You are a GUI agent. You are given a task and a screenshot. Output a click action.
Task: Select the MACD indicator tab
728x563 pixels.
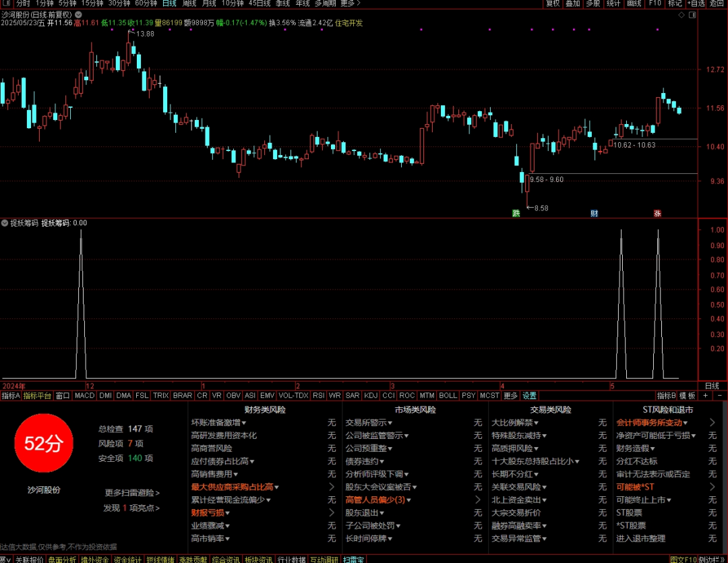[84, 396]
